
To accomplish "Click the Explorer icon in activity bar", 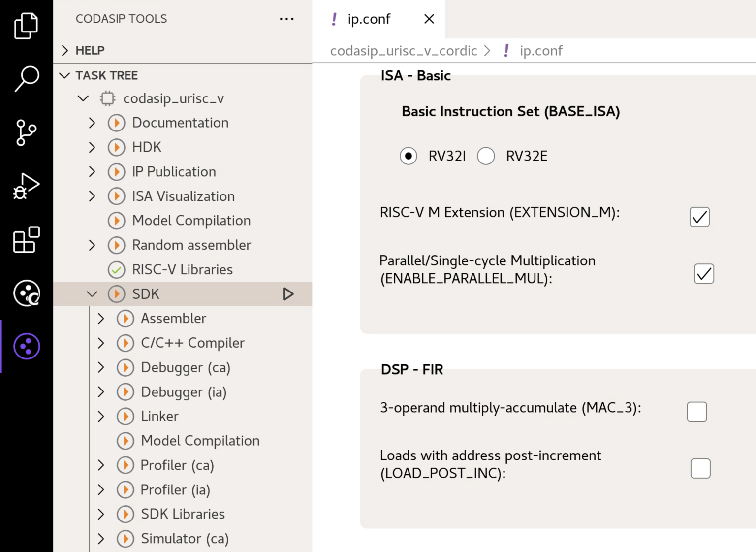I will coord(26,26).
